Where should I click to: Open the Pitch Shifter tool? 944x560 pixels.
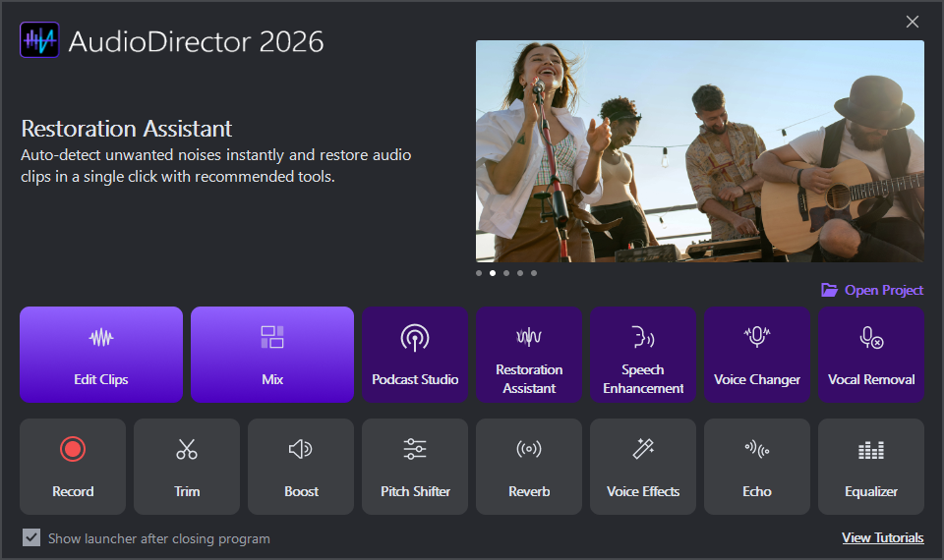(x=415, y=467)
